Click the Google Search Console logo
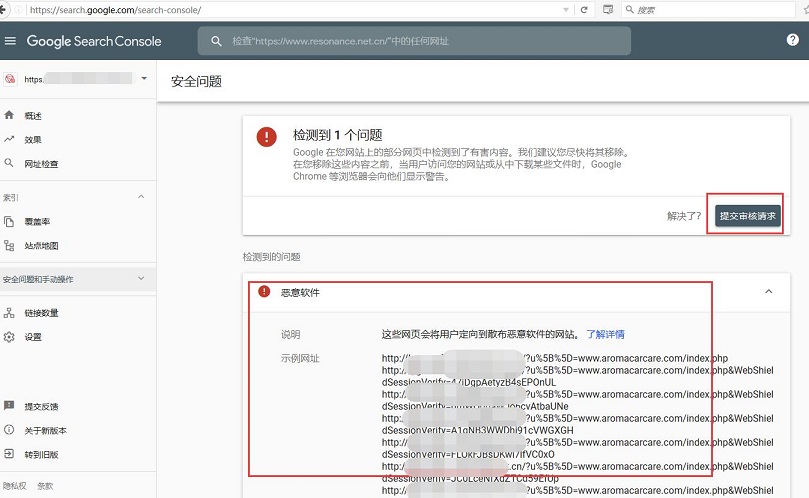 pyautogui.click(x=94, y=41)
